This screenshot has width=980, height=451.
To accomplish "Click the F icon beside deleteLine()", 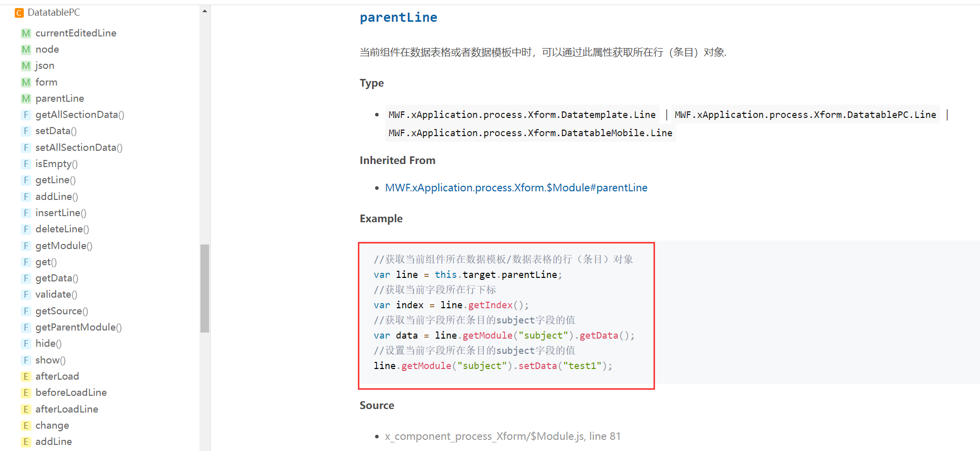I will (26, 229).
